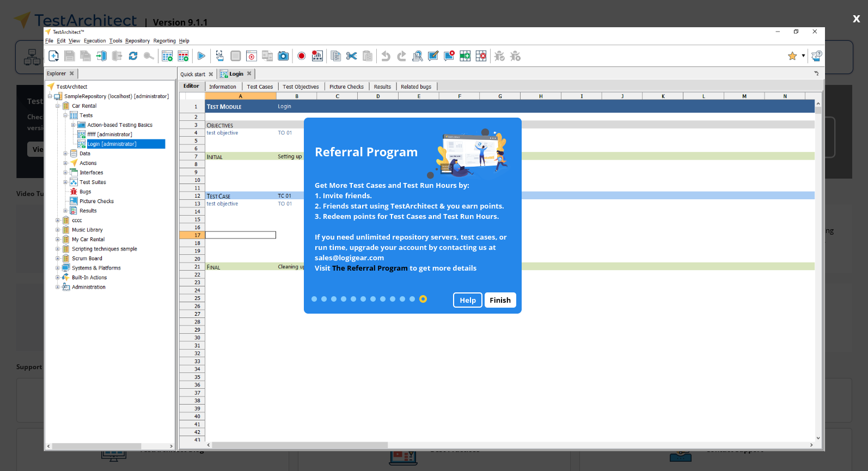The height and width of the screenshot is (471, 868).
Task: Click the Interface pointer hand icon
Action: tap(219, 56)
